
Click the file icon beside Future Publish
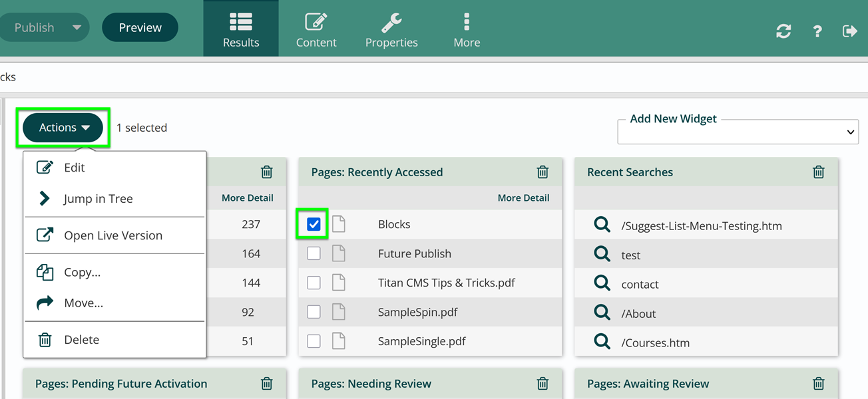pyautogui.click(x=338, y=253)
